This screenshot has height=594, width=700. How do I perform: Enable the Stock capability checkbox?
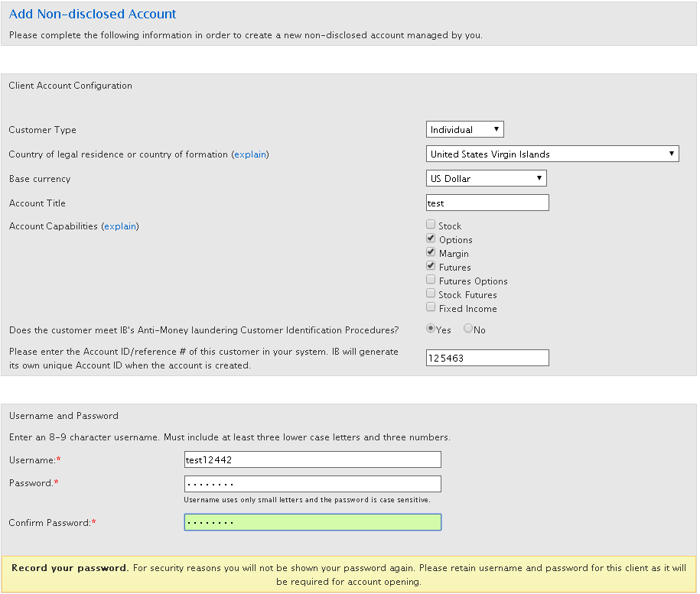pos(431,226)
